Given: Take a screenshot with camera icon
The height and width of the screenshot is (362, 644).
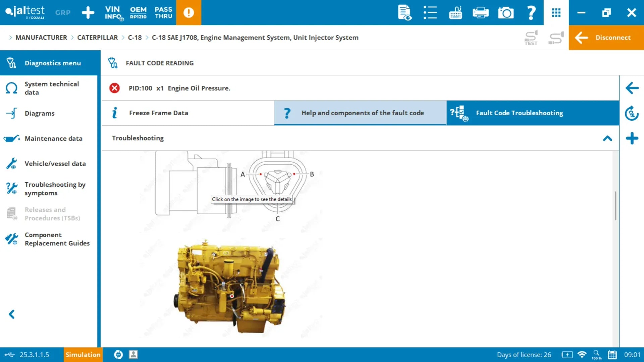Looking at the screenshot, I should click(506, 13).
